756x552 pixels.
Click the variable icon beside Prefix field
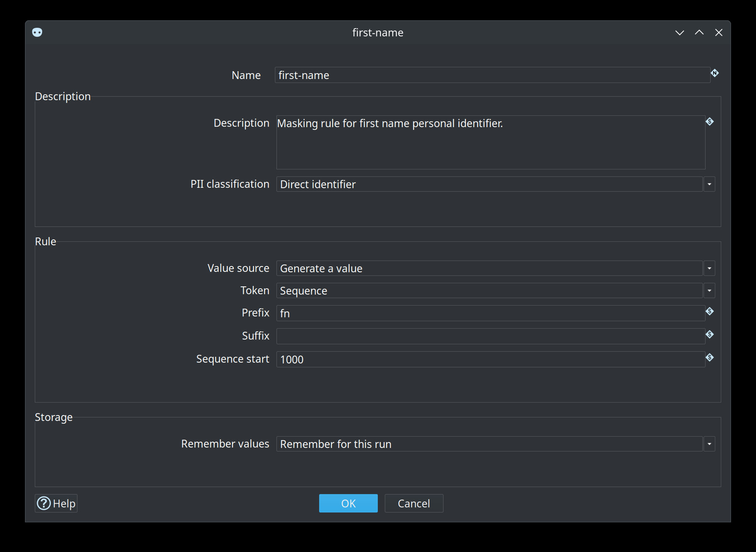(x=710, y=311)
